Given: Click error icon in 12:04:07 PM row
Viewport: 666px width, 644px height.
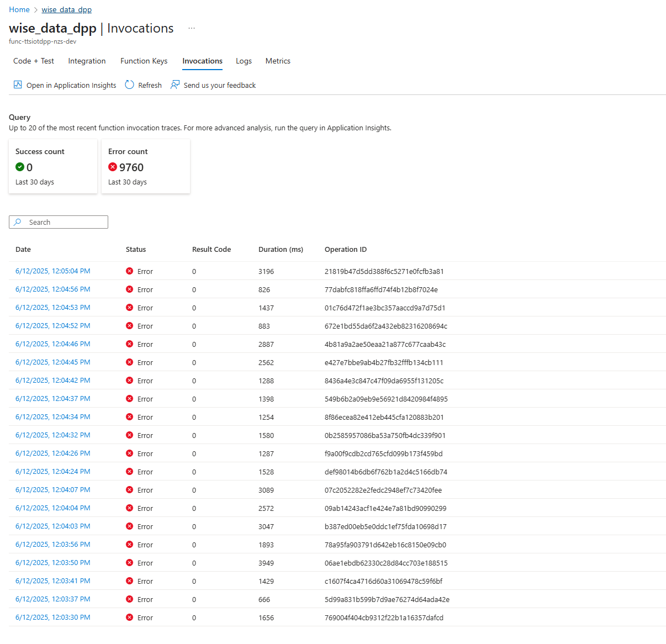Looking at the screenshot, I should (x=129, y=490).
